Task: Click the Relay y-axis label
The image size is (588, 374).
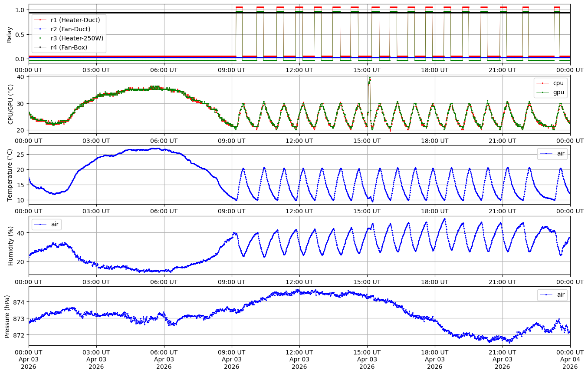Action: pyautogui.click(x=10, y=34)
